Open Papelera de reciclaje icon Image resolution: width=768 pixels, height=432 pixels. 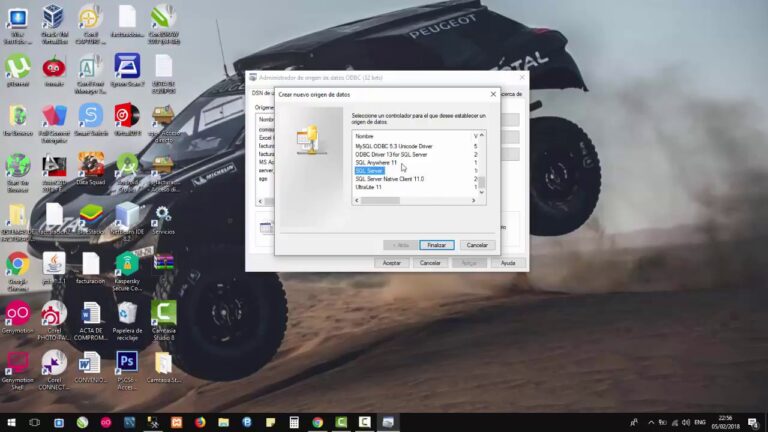tap(127, 315)
